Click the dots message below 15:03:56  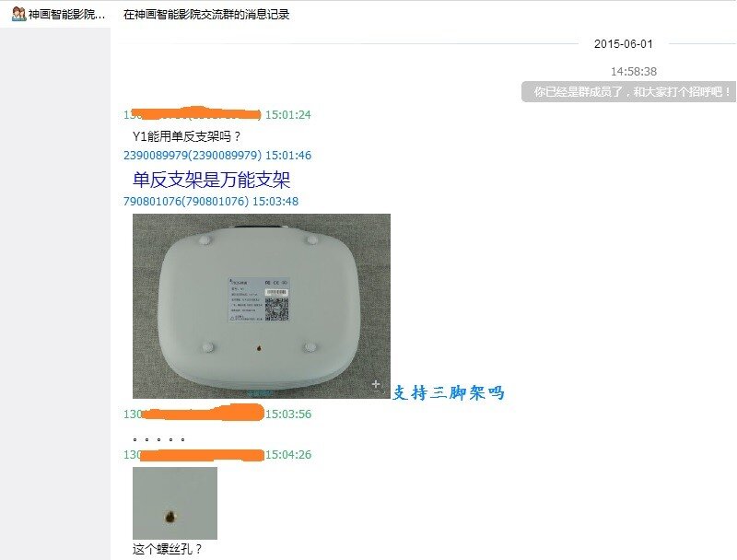[158, 439]
